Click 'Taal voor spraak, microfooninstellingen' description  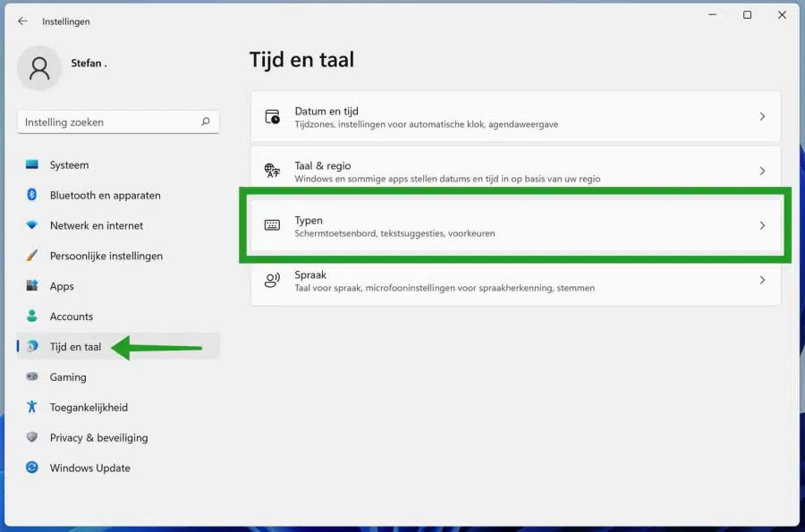click(445, 288)
